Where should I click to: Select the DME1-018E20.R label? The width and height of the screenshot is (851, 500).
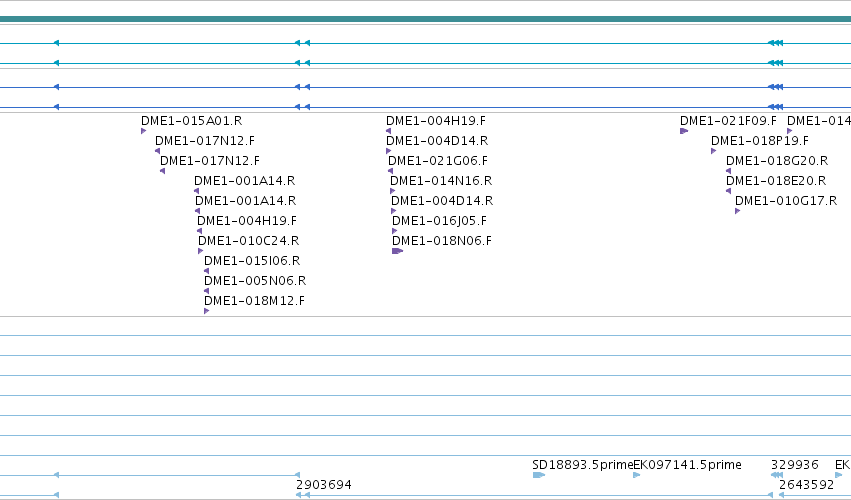[776, 181]
